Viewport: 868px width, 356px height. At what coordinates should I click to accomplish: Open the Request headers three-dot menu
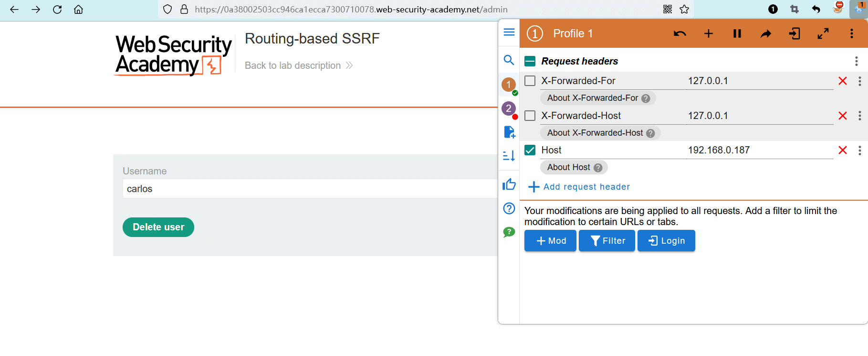click(856, 61)
